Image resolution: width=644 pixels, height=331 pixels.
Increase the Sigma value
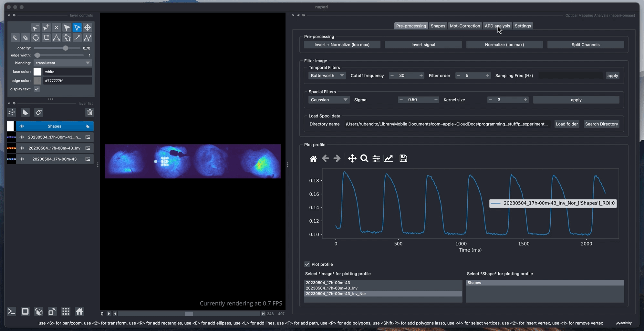436,100
